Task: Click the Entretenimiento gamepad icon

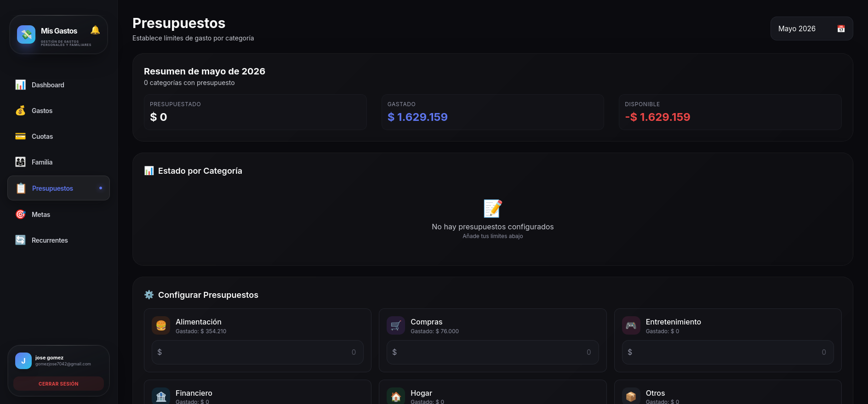Action: point(631,326)
